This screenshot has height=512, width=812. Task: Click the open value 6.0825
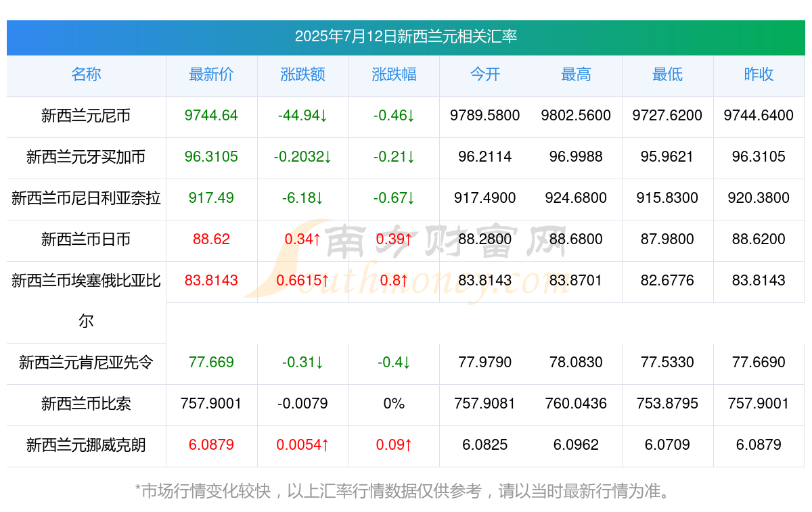[x=485, y=445]
